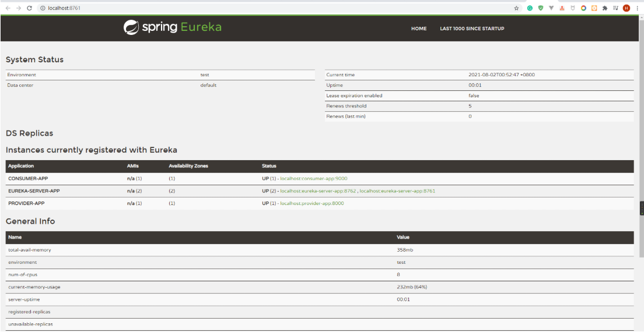The width and height of the screenshot is (644, 332).
Task: Click the server-uptime row label
Action: 23,299
